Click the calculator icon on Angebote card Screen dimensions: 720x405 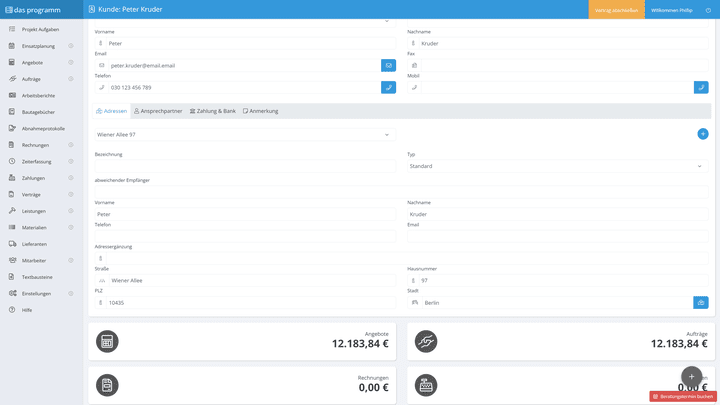[107, 341]
